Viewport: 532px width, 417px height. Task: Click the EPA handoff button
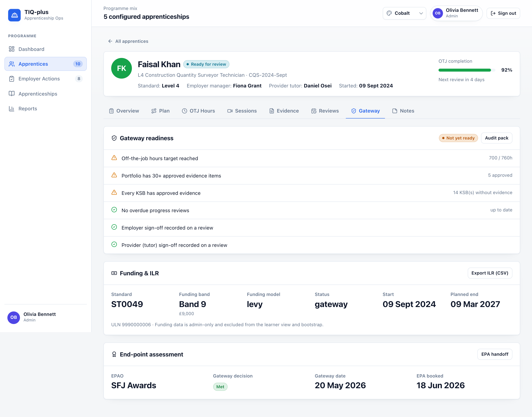coord(495,354)
